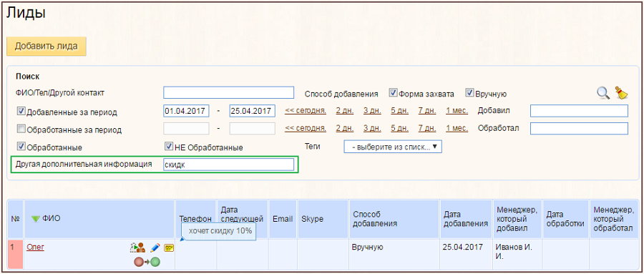Click the Другая дополнительная информация input field
The height and width of the screenshot is (274, 644).
coord(229,165)
